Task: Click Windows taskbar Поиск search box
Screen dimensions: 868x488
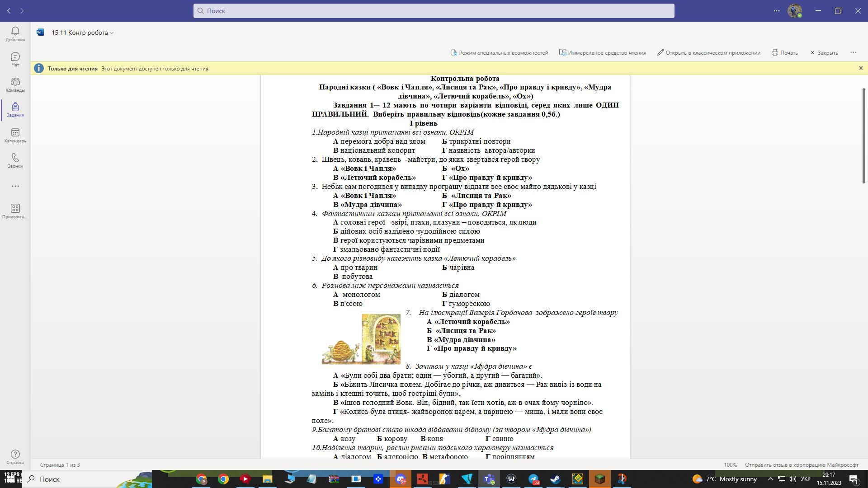Action: click(87, 479)
